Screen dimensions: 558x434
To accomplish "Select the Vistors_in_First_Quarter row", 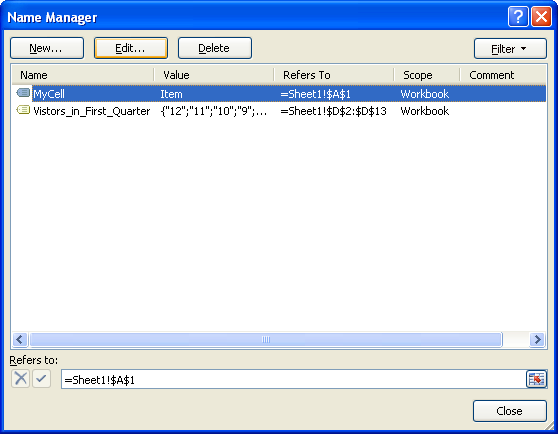I will click(279, 111).
